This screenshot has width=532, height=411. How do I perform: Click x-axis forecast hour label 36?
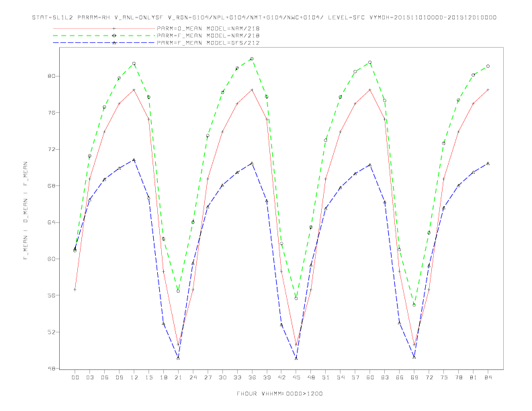click(252, 377)
